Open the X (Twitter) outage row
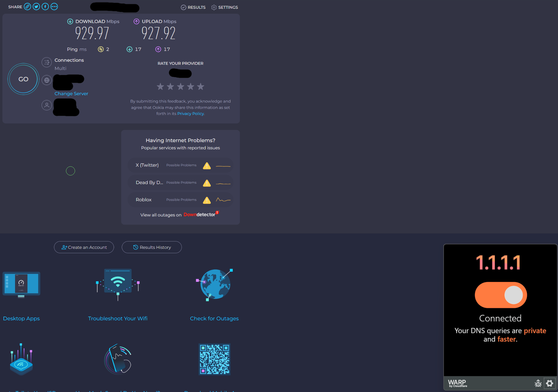Image resolution: width=558 pixels, height=392 pixels. (180, 165)
